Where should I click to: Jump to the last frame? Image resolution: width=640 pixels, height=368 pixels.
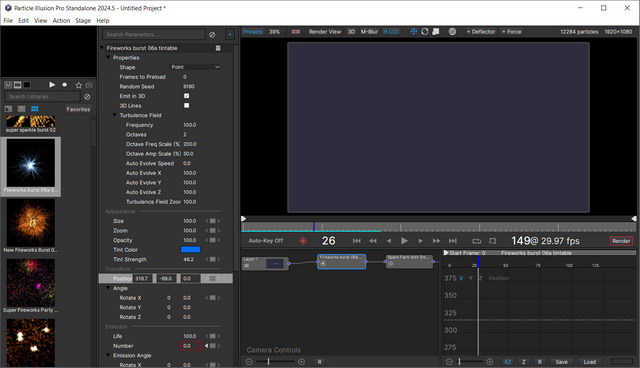click(453, 241)
